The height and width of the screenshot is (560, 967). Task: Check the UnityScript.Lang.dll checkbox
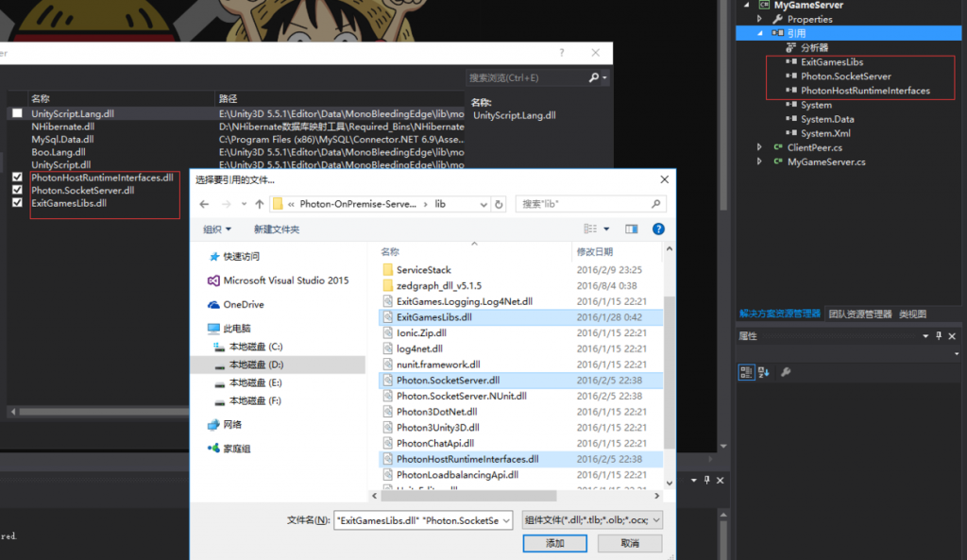[17, 113]
